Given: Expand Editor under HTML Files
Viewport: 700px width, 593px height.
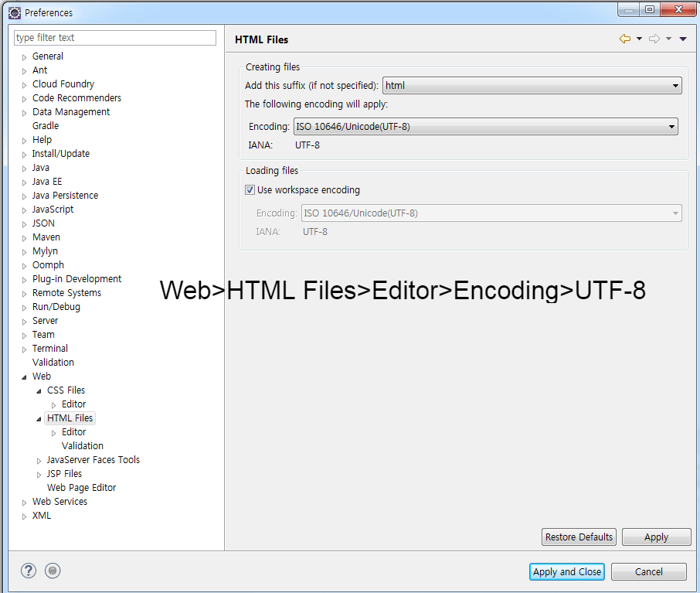Looking at the screenshot, I should [x=53, y=432].
